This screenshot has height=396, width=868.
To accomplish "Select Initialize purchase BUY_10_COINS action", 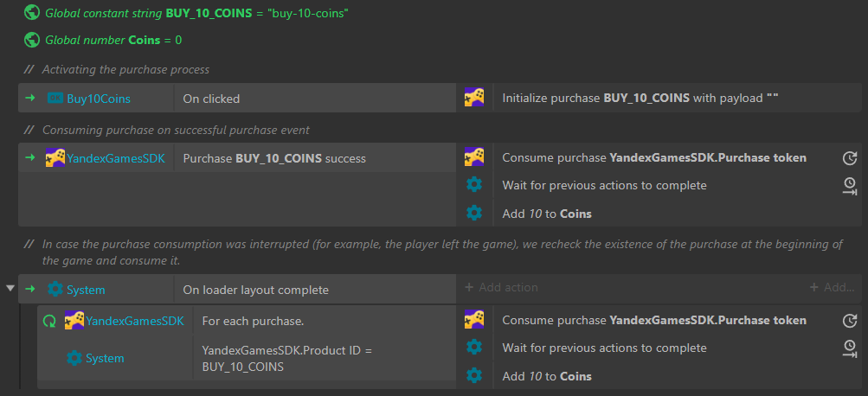I will pyautogui.click(x=640, y=99).
